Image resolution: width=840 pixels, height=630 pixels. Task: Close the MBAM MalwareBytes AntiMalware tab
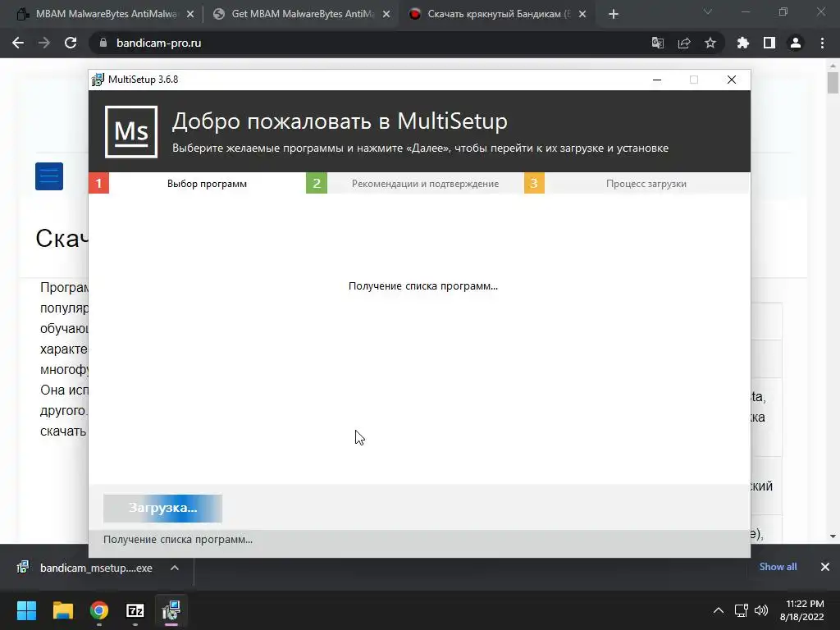click(190, 15)
